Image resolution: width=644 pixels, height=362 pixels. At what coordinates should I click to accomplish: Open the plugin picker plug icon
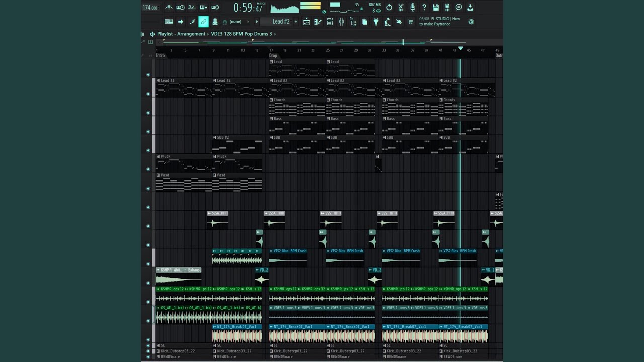(376, 22)
